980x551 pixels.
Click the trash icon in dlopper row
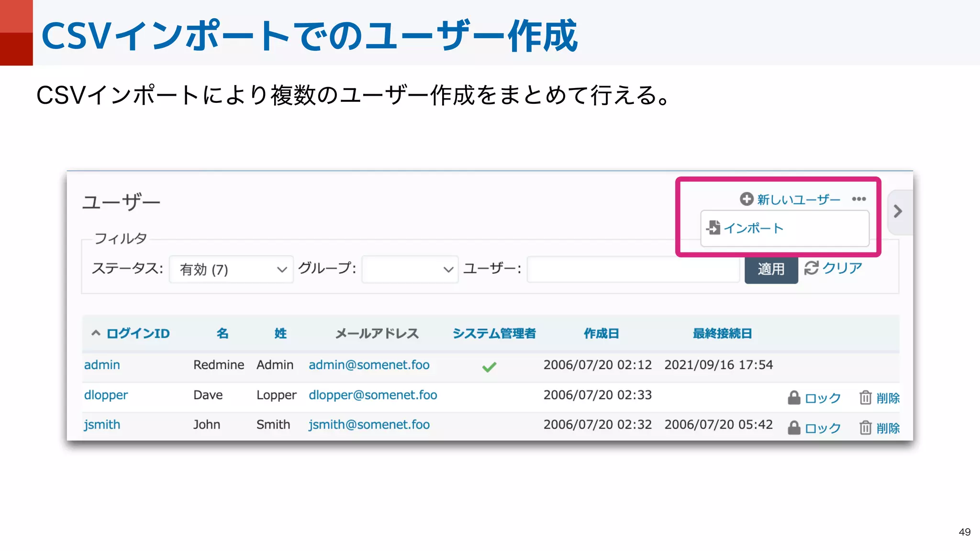pos(865,397)
